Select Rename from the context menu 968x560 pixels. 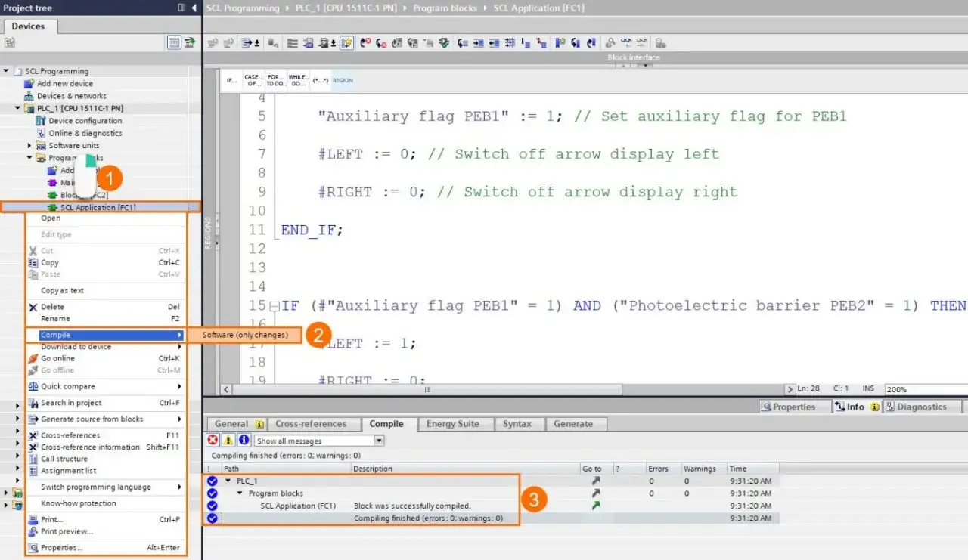coord(55,319)
